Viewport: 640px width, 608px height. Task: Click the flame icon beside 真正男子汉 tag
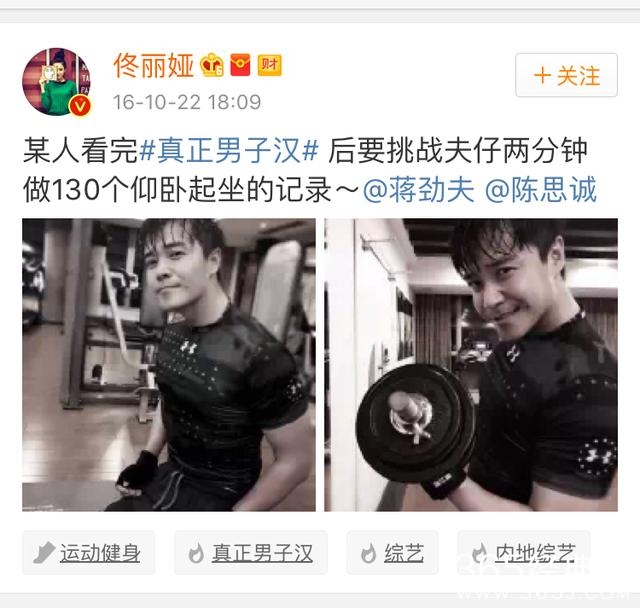pos(196,553)
